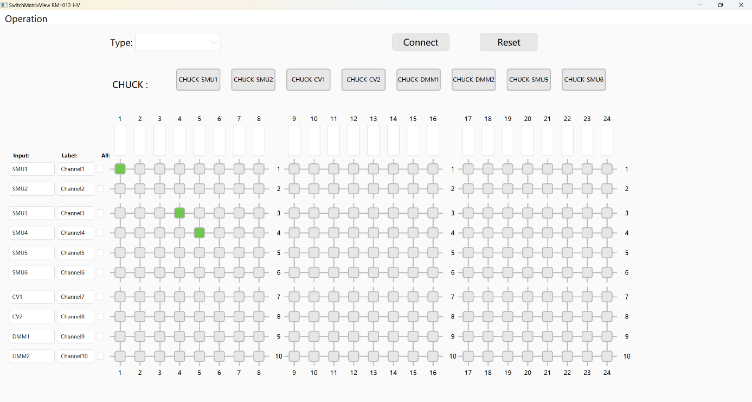Open the Operation menu

click(26, 19)
